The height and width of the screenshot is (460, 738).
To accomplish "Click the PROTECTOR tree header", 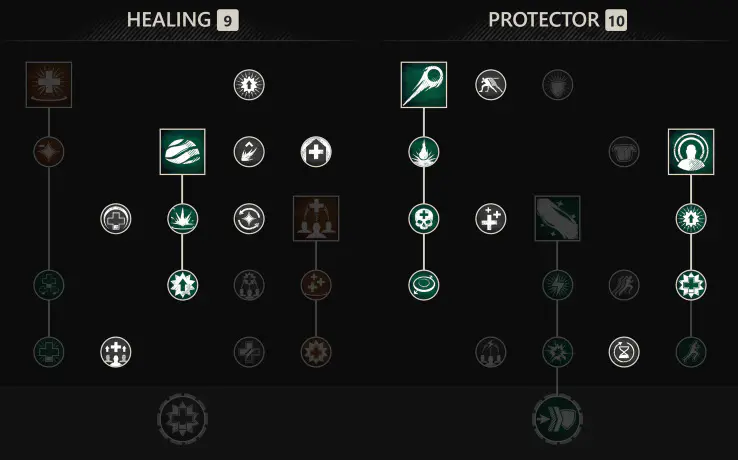I will [544, 20].
